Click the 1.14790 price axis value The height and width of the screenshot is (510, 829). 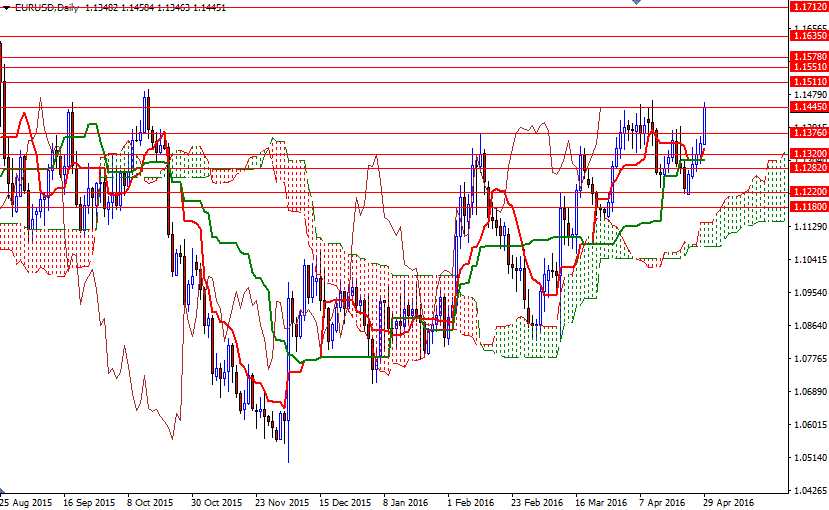click(x=811, y=95)
